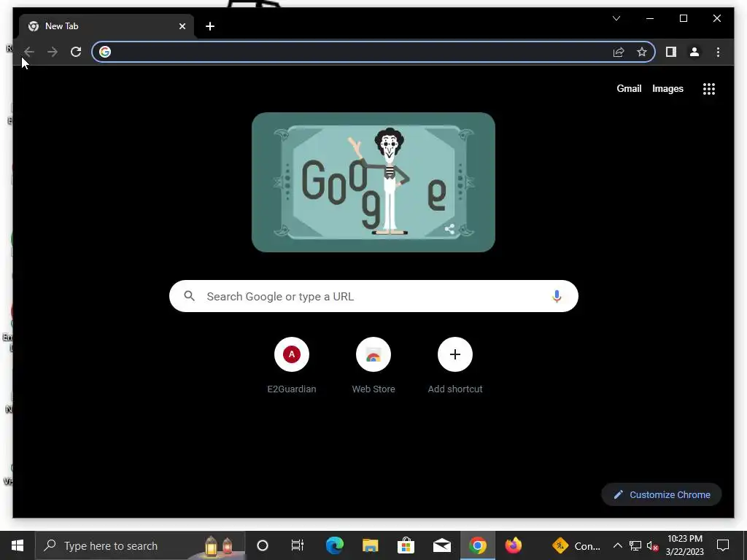Screen dimensions: 747x560
Task: Click the magnifier icon in the search box
Action: (x=189, y=296)
